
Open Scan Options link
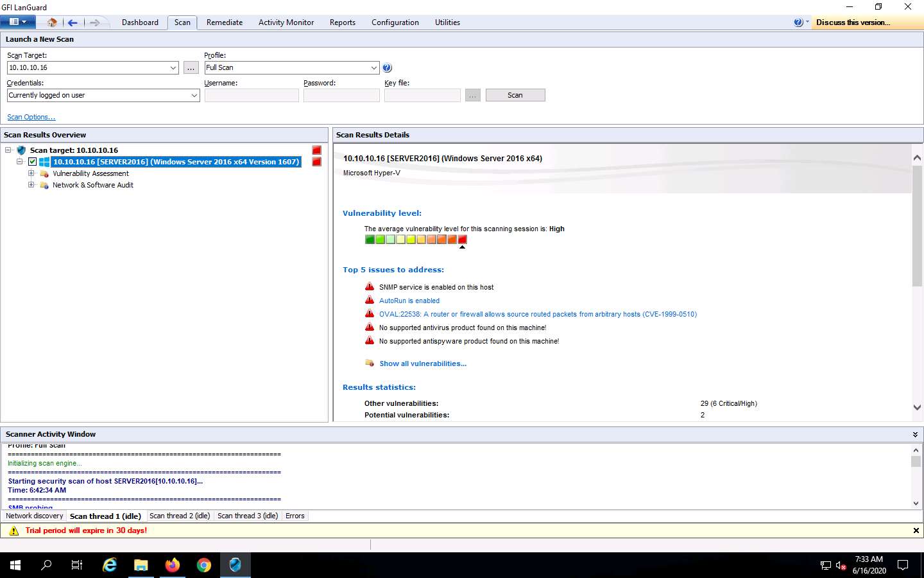(x=31, y=118)
